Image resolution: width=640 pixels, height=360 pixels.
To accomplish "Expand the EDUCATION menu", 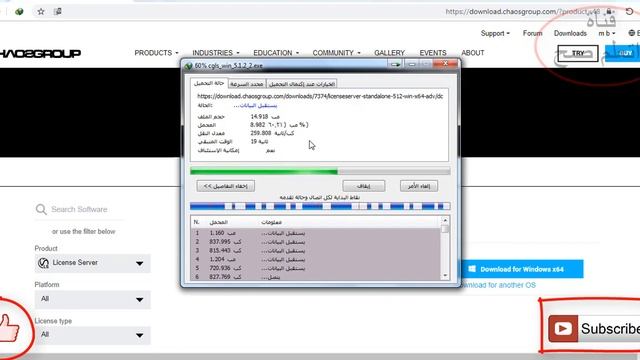I will (x=276, y=53).
